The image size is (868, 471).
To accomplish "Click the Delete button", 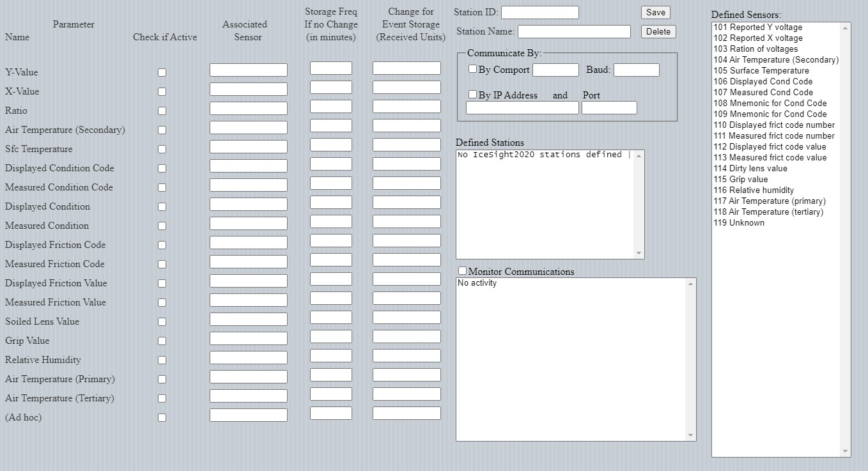I will coord(658,31).
